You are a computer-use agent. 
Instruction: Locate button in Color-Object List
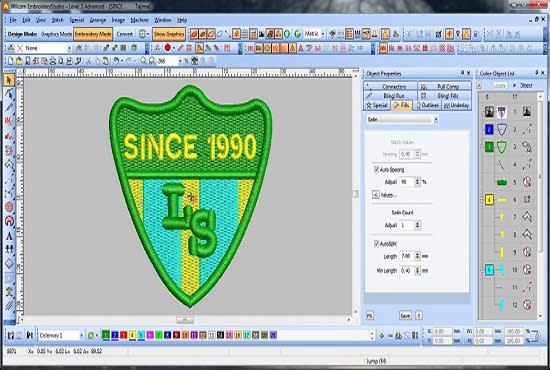click(x=499, y=85)
